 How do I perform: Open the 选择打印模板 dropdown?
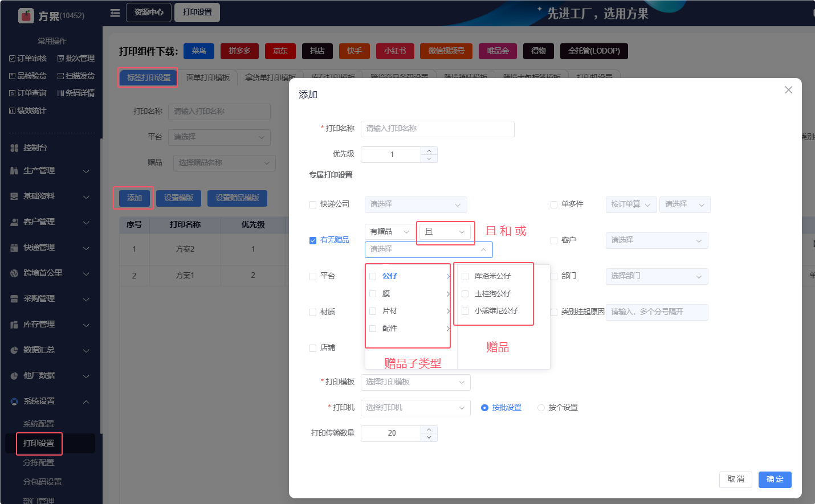415,382
